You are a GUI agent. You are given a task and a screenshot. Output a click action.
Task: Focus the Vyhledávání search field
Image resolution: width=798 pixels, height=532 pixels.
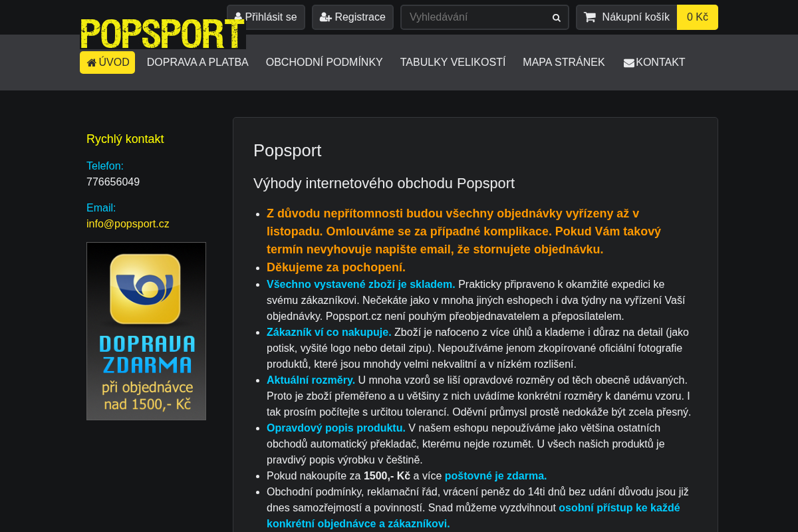click(x=485, y=17)
